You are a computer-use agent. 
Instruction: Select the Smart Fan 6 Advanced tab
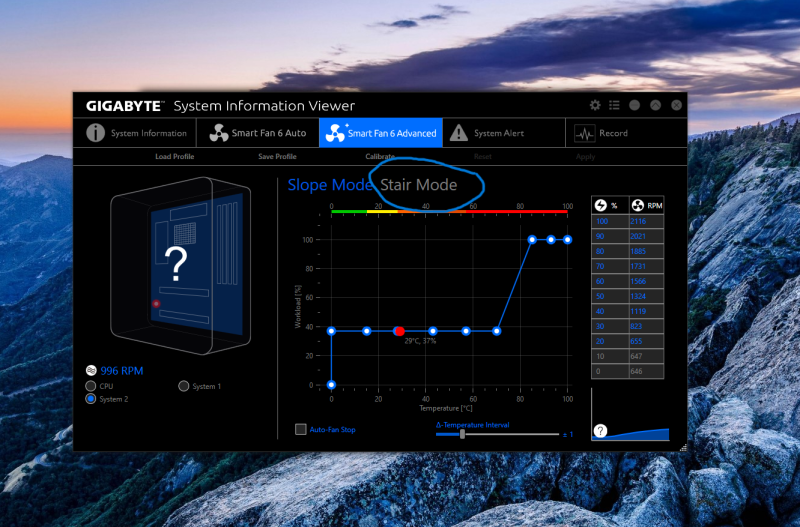(x=381, y=133)
